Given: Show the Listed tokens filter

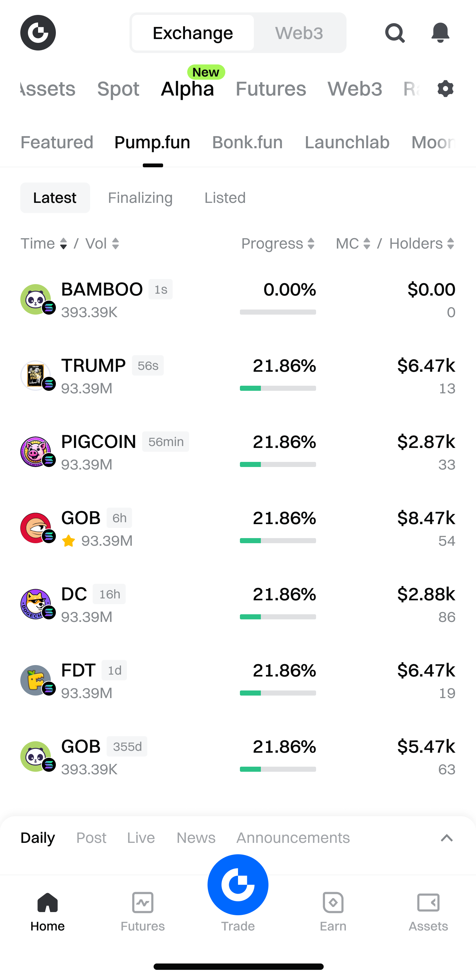Looking at the screenshot, I should [225, 198].
